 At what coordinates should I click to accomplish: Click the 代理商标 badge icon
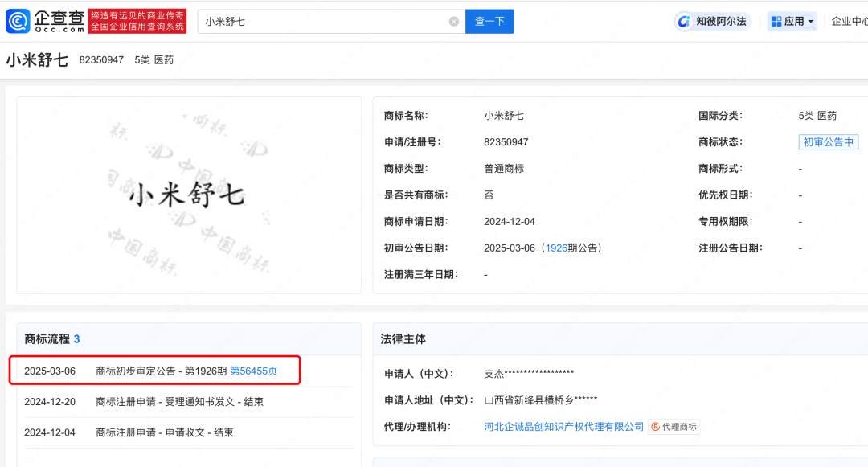click(x=656, y=427)
